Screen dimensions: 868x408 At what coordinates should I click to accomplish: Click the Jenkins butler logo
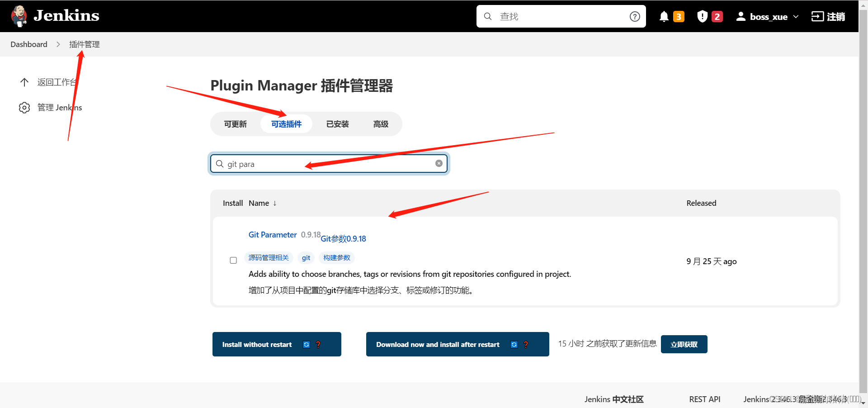pyautogui.click(x=19, y=16)
